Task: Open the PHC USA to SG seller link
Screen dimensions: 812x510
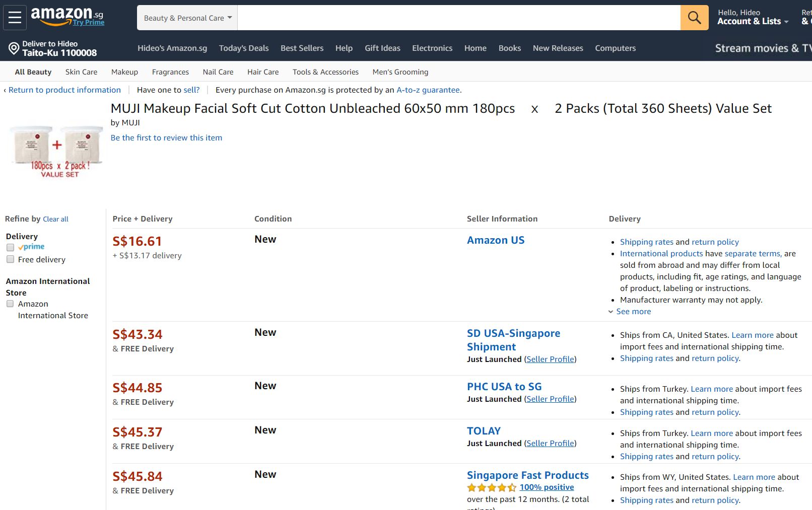Action: 504,387
